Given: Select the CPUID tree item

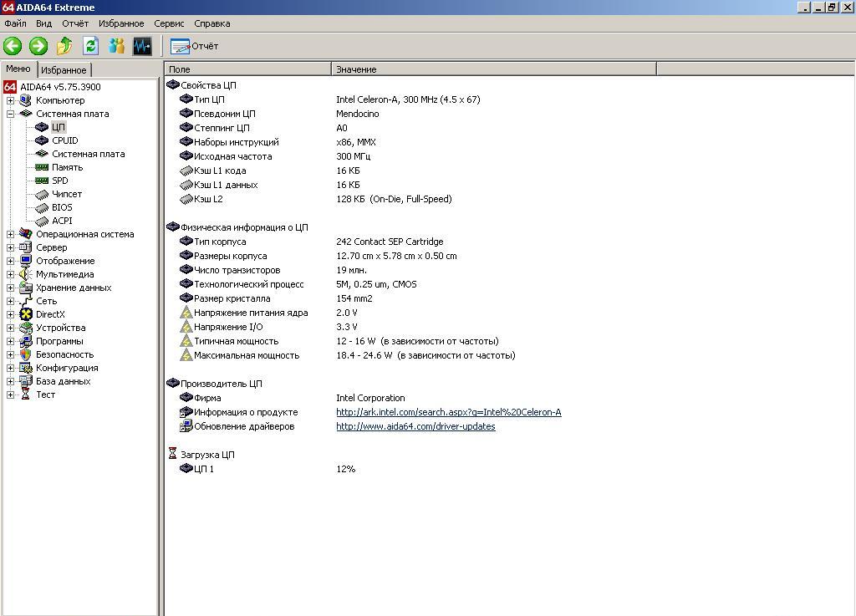Looking at the screenshot, I should pos(65,140).
